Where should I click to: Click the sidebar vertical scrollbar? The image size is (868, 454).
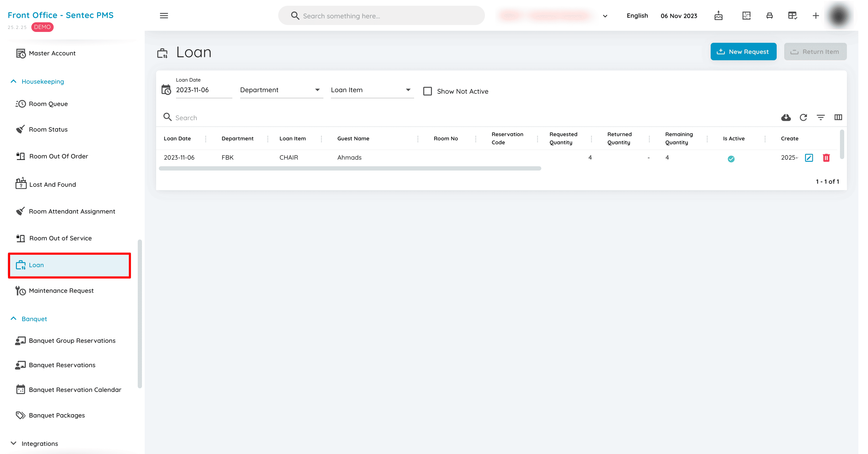[140, 313]
